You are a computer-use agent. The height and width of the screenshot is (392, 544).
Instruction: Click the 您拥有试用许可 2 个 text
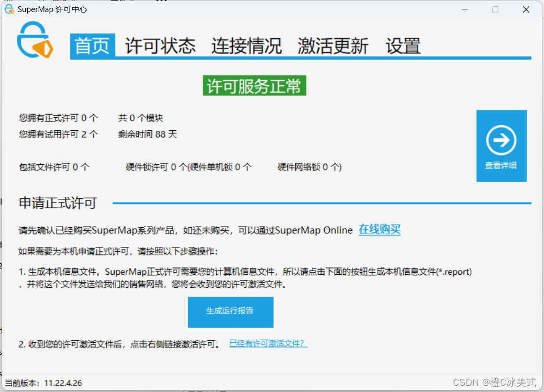[x=59, y=134]
